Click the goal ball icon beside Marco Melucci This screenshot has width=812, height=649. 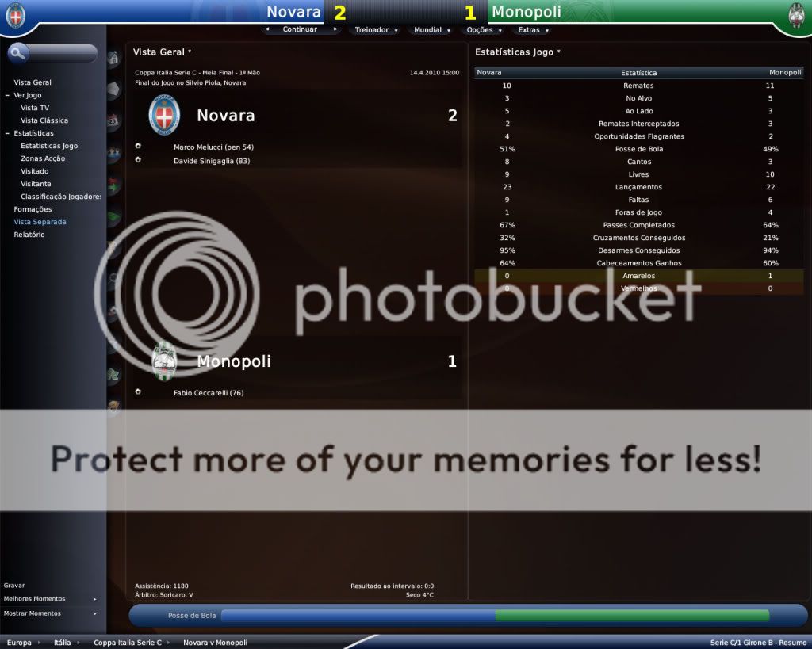coord(138,147)
